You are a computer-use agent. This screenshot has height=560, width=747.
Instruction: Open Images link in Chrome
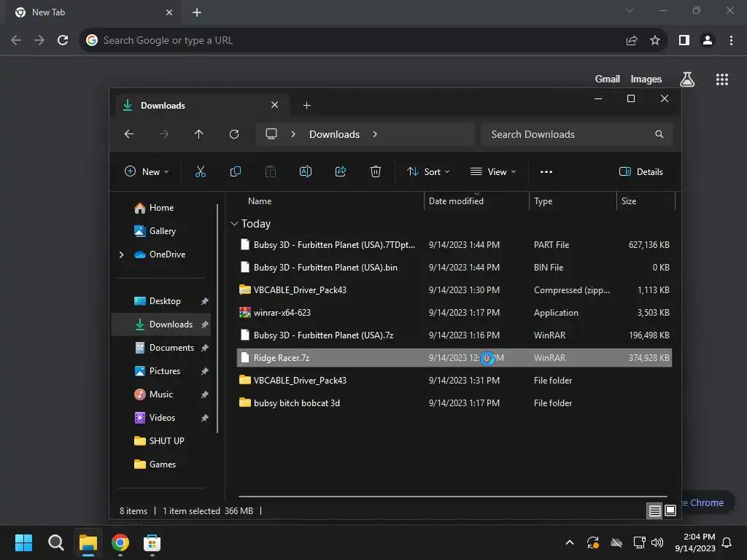(x=646, y=79)
